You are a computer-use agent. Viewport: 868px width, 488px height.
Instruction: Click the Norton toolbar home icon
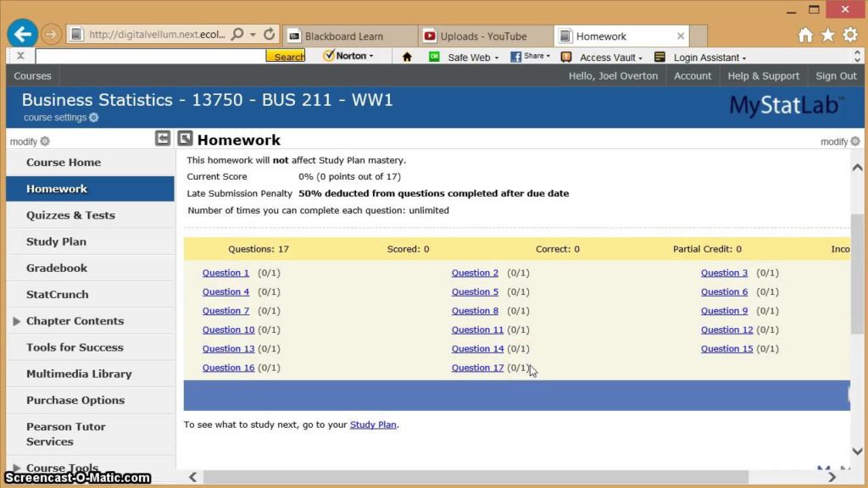click(x=407, y=57)
